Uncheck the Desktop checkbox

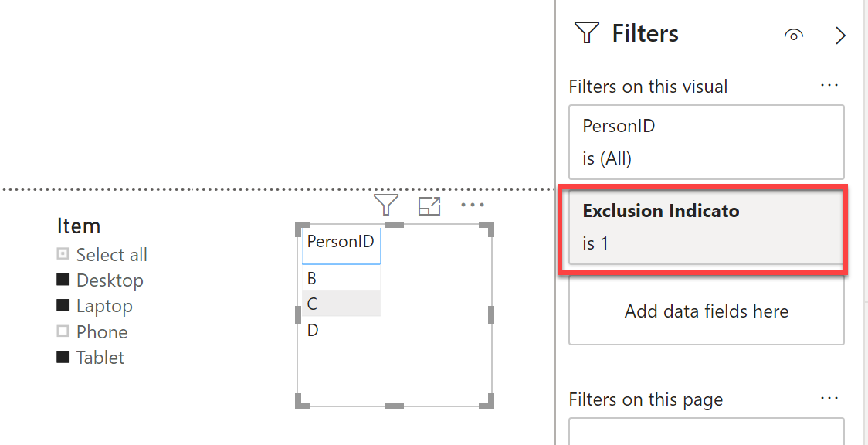[63, 280]
